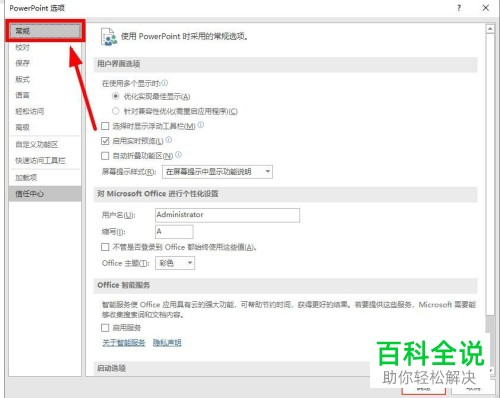The height and width of the screenshot is (398, 500).
Task: Click info icon beside 启用实时预览
Action: click(x=169, y=140)
